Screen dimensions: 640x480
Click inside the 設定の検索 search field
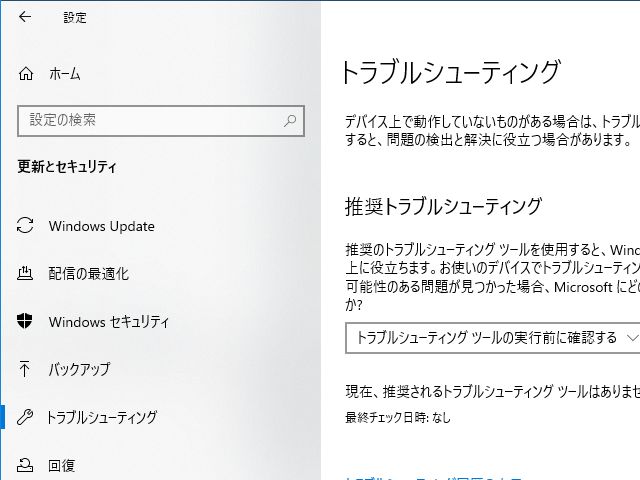click(x=150, y=120)
